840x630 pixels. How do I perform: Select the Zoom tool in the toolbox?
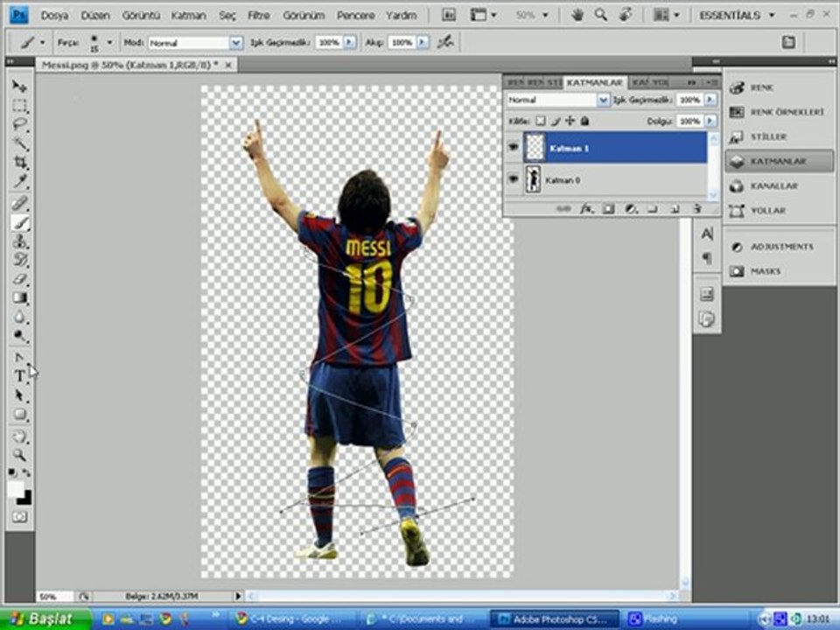[x=19, y=455]
